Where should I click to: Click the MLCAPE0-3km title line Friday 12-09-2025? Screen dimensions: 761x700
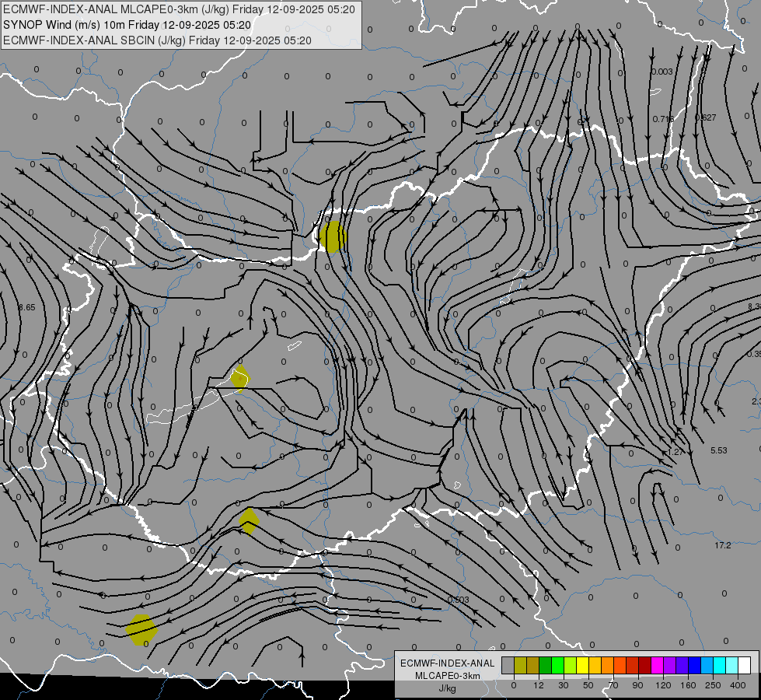point(179,9)
